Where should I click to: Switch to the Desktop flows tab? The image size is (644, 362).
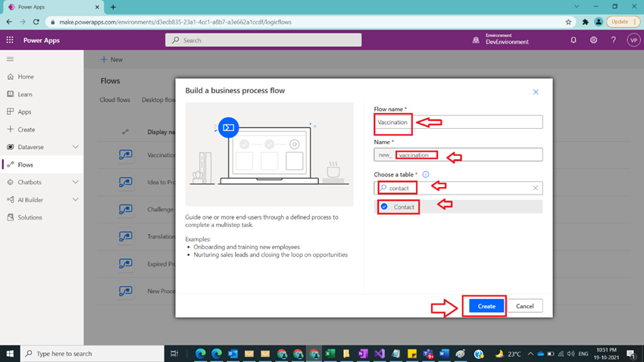(158, 100)
